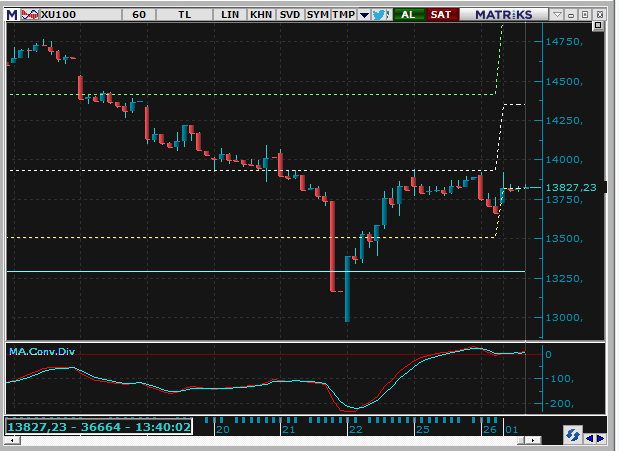Click the 13500 price axis label
The width and height of the screenshot is (619, 451).
point(564,239)
